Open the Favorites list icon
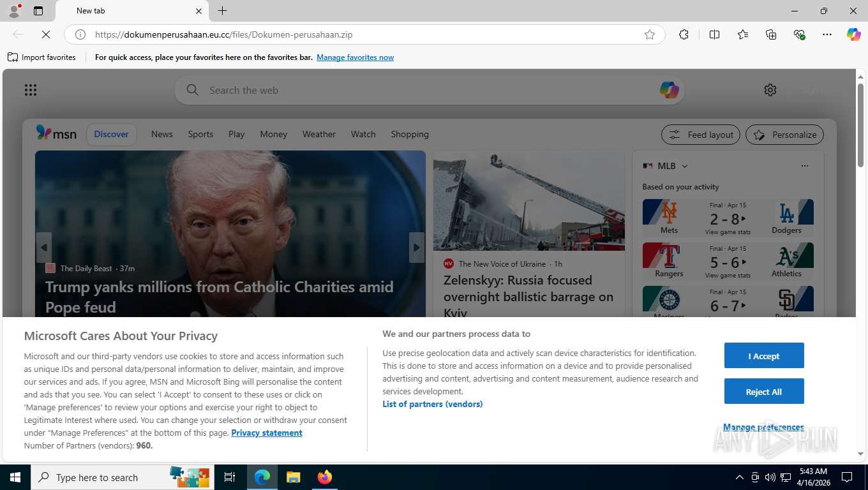 pos(743,34)
